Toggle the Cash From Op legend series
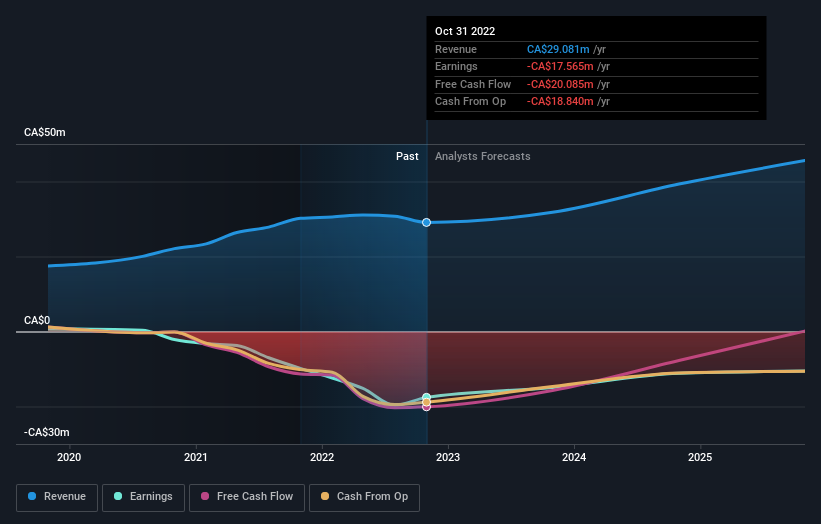 [x=364, y=497]
